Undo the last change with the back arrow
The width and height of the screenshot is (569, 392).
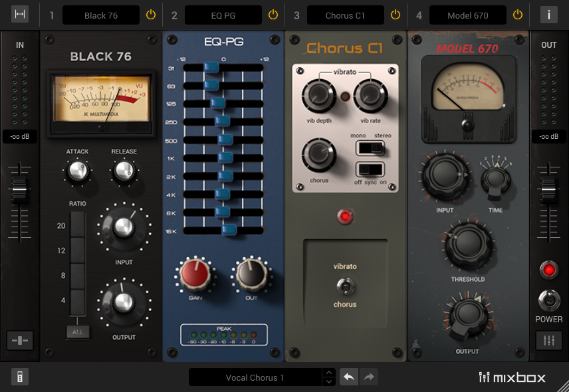click(349, 377)
